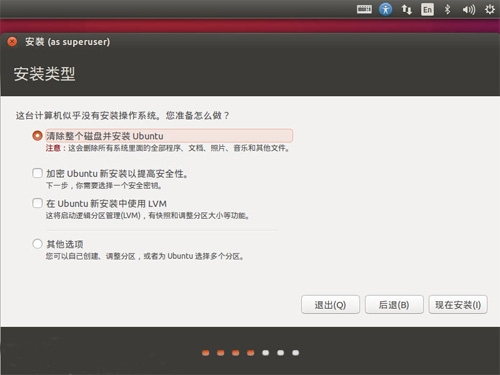Open the network connections indicator
The height and width of the screenshot is (375, 500).
pyautogui.click(x=407, y=9)
